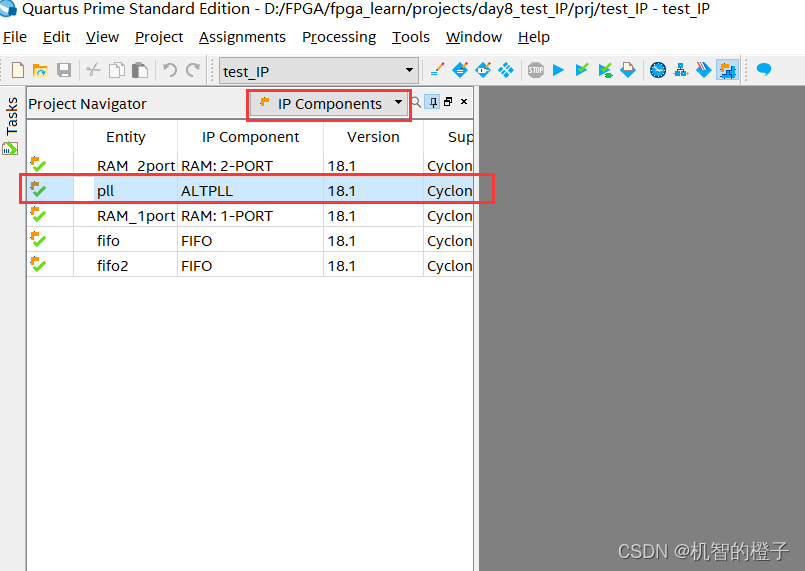Open the Timing Analyzer clock icon
The image size is (805, 571).
coord(658,70)
